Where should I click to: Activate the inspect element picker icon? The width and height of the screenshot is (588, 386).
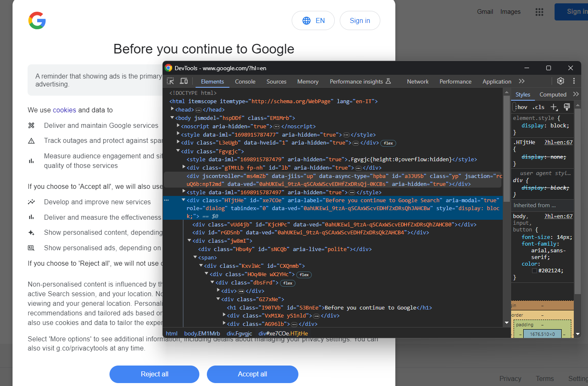pos(171,81)
